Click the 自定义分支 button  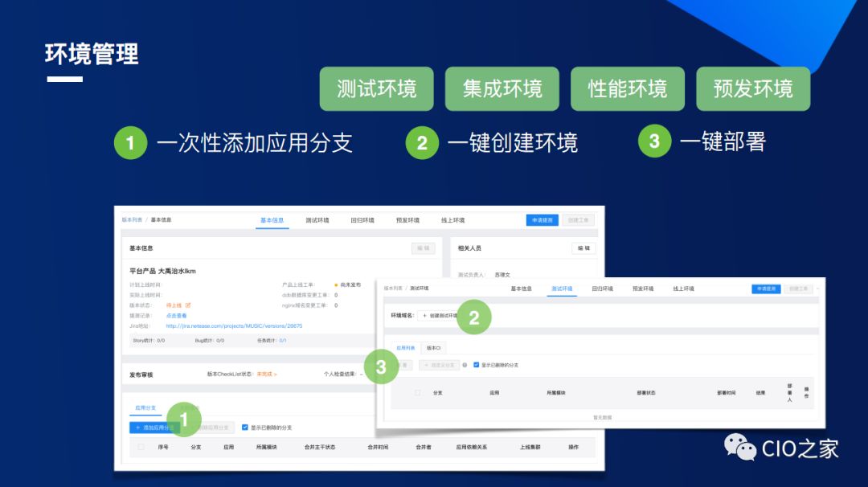[x=439, y=365]
